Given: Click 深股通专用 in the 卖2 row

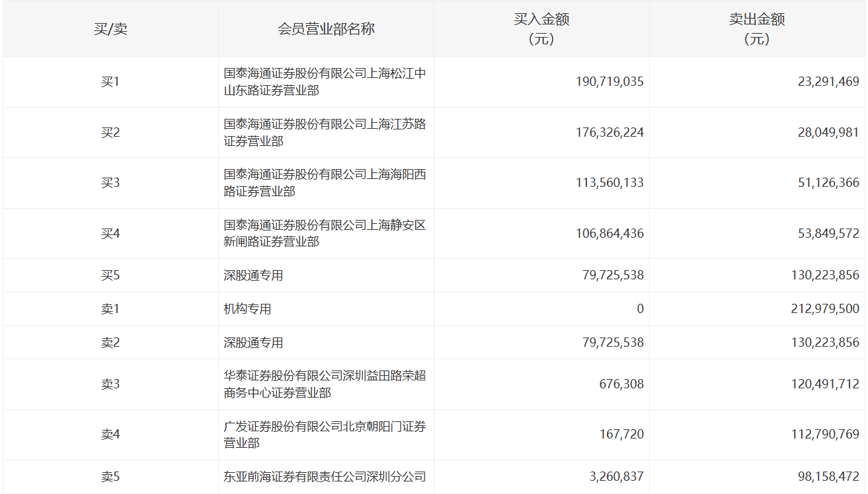Looking at the screenshot, I should tap(253, 343).
